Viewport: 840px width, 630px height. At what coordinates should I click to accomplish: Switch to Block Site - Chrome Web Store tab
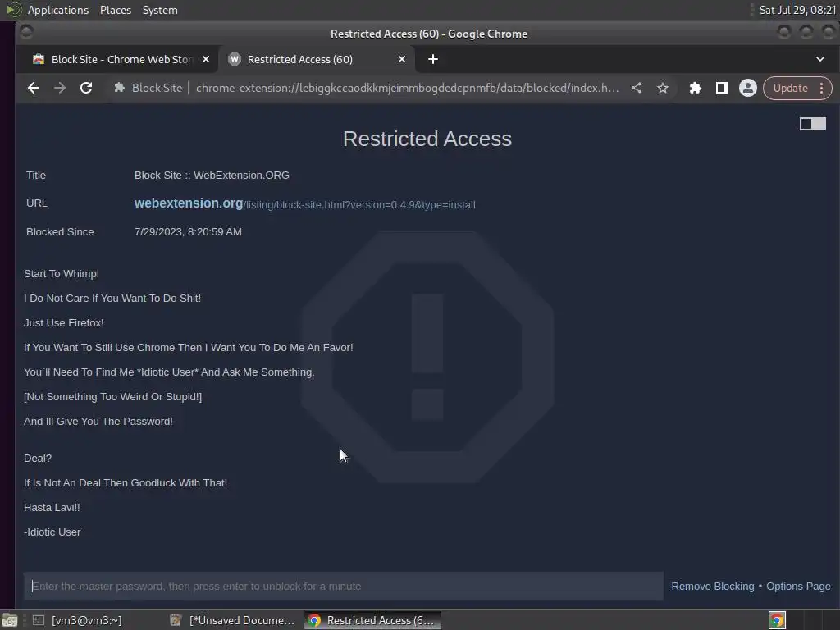click(121, 59)
